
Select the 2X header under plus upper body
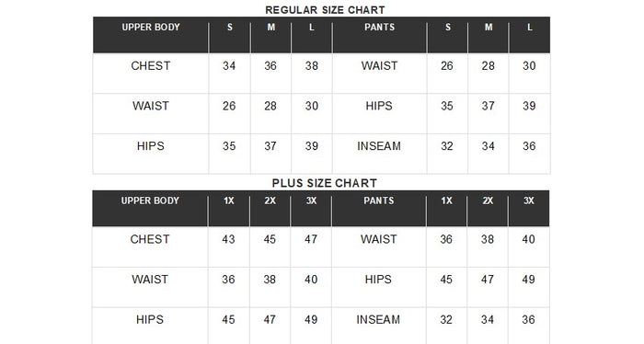(270, 201)
